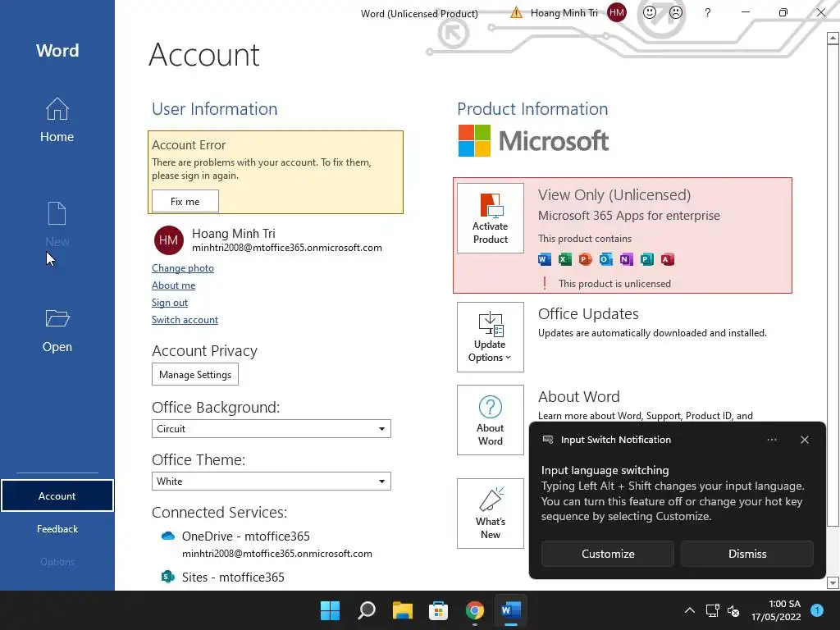
Task: Dismiss the Input Switch Notification
Action: [746, 554]
